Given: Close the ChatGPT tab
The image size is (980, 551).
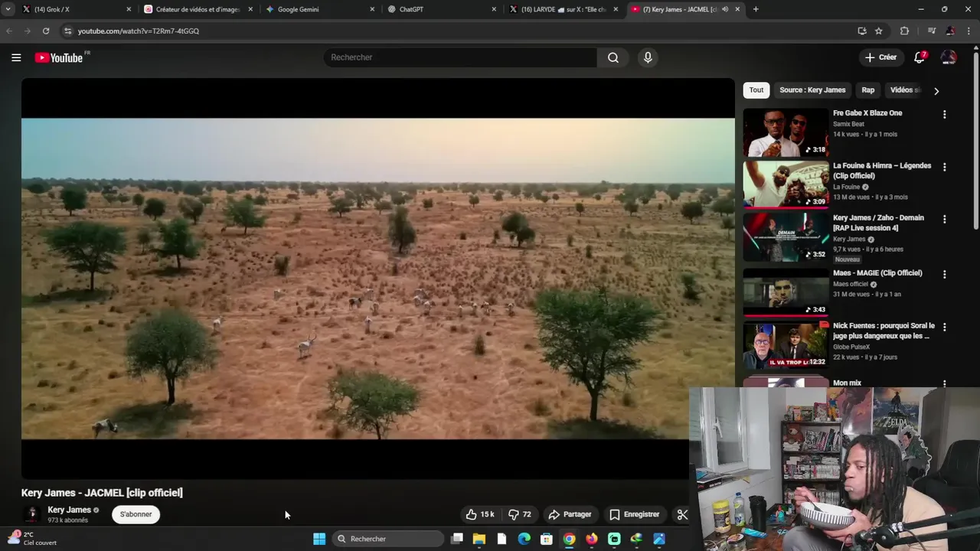Looking at the screenshot, I should pyautogui.click(x=494, y=9).
